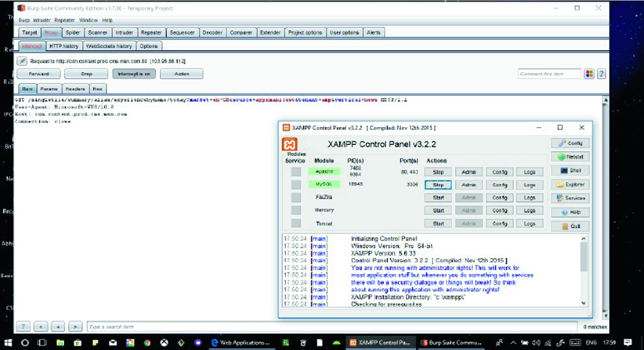Open the Window menu in Burp
This screenshot has width=644, height=350.
pos(88,20)
